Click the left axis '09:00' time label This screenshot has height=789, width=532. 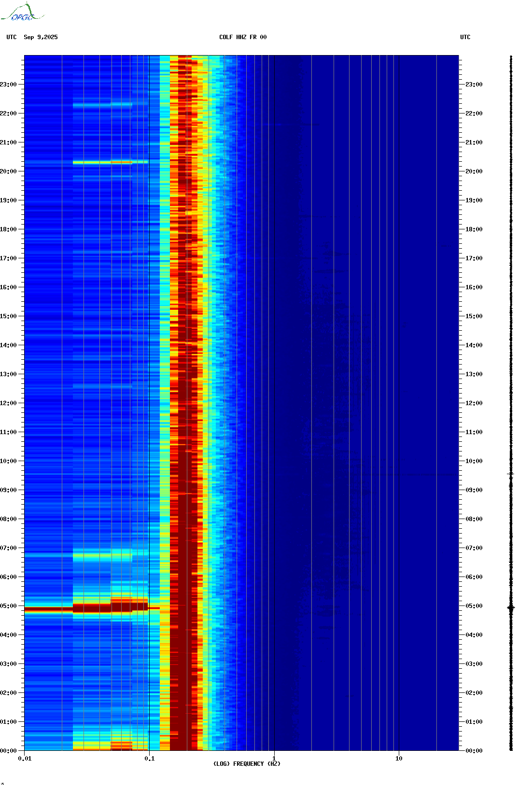8,490
